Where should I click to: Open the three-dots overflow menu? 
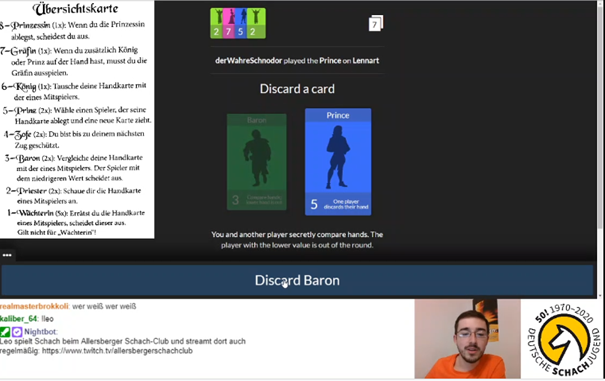coord(7,255)
